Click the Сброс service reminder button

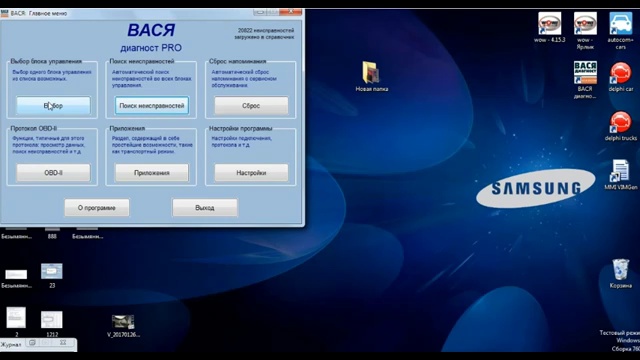point(251,106)
